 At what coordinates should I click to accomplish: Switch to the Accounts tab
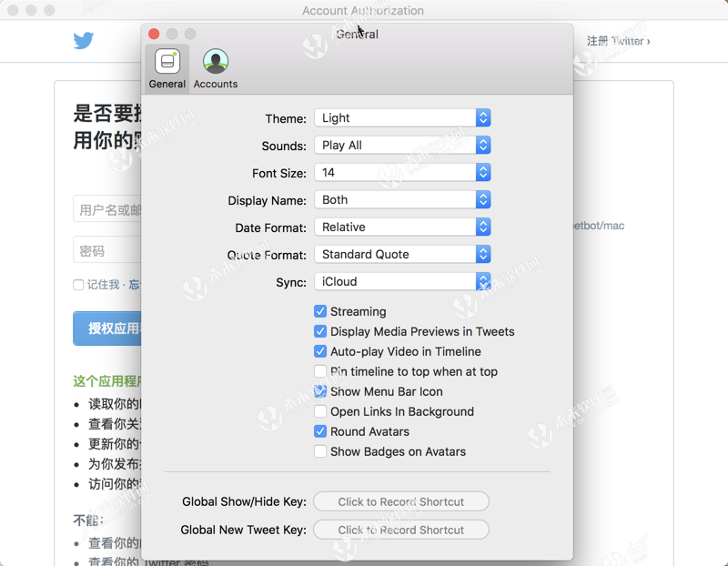click(x=216, y=69)
